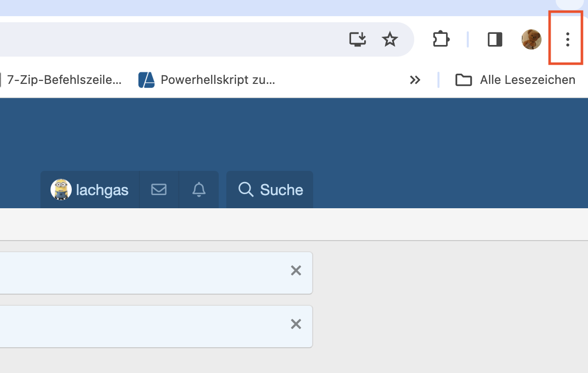Viewport: 588px width, 373px height.
Task: Open the 7-Zip-Befehlszeile bookmark
Action: click(x=64, y=80)
